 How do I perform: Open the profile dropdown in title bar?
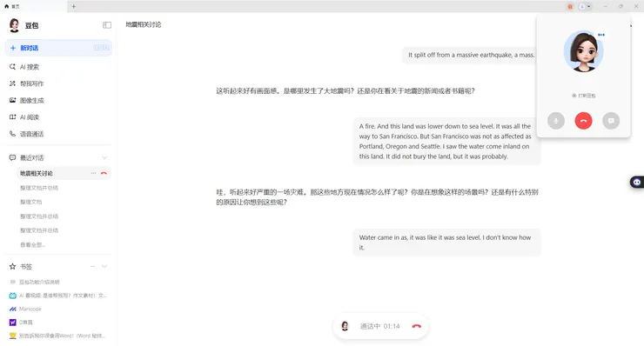coord(585,7)
